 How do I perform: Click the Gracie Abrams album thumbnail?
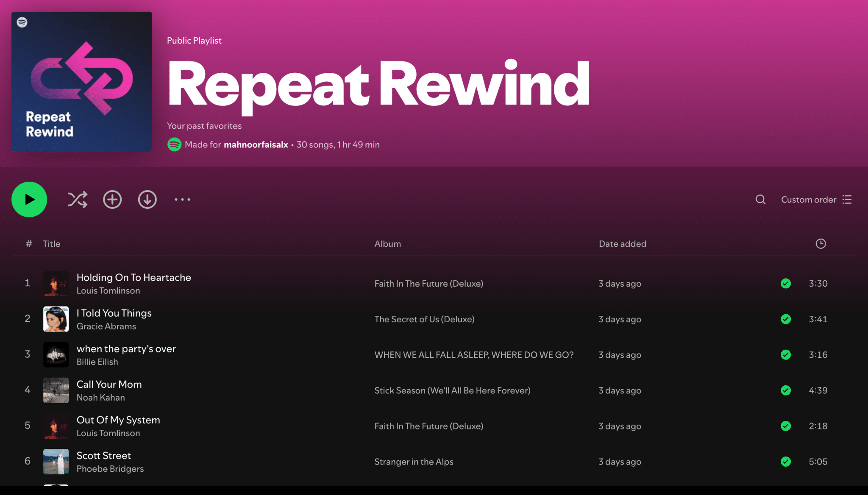[56, 319]
